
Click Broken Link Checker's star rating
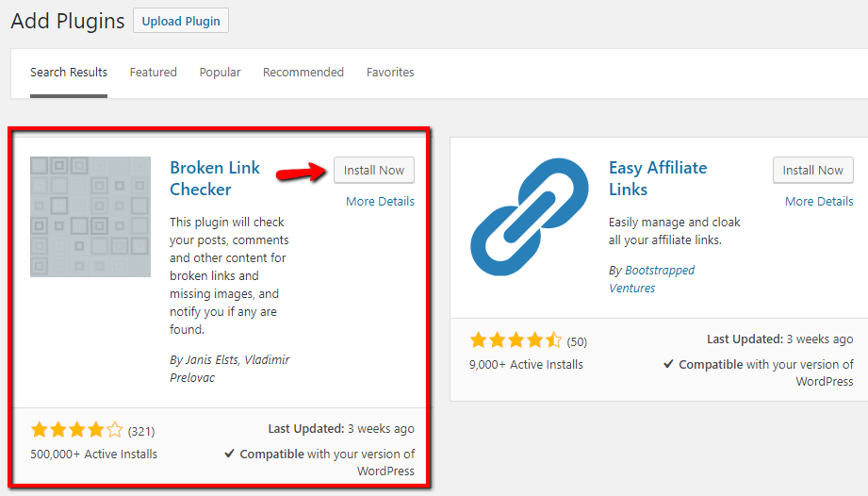pos(77,430)
